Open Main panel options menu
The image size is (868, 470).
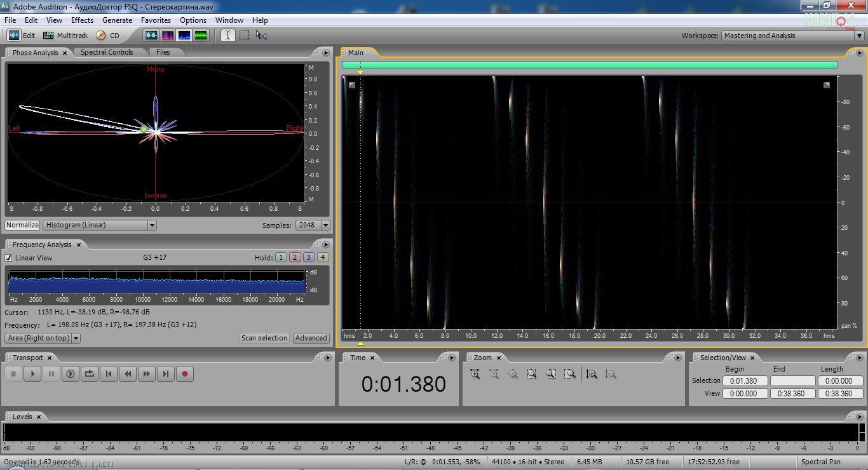[858, 53]
